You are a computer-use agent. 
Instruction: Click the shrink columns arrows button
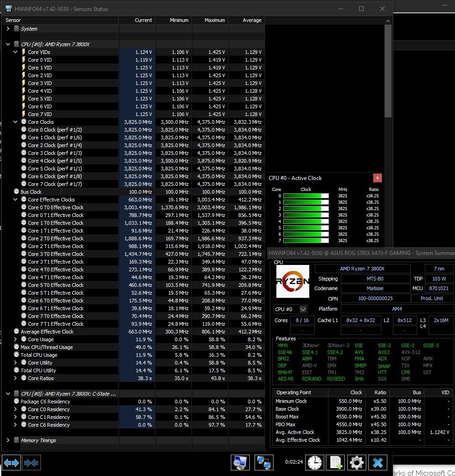coord(31,463)
